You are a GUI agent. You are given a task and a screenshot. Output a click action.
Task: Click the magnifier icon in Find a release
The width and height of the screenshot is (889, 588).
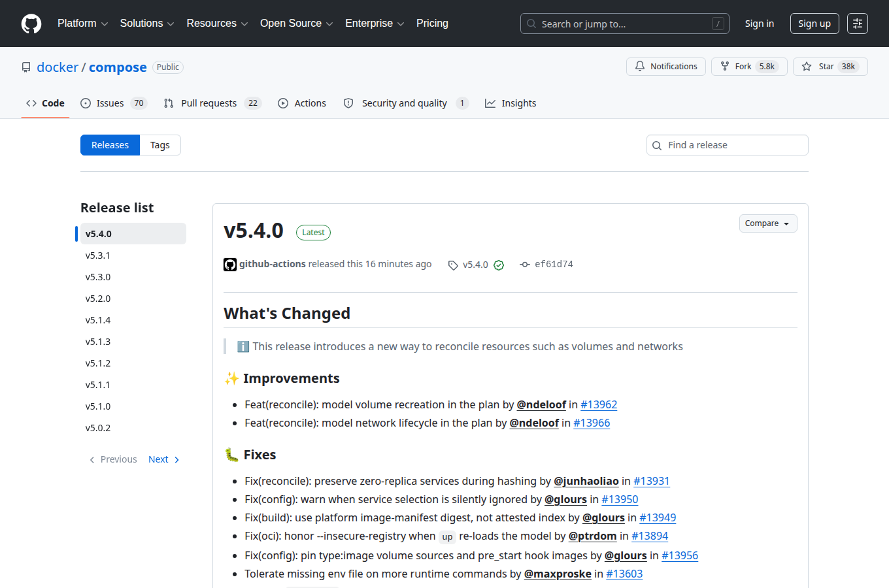coord(657,146)
